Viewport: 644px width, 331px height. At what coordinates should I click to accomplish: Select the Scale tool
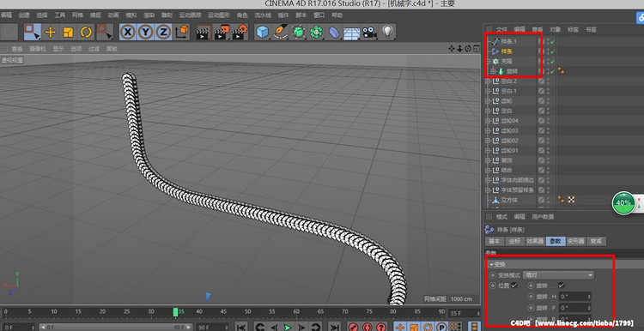pos(68,32)
